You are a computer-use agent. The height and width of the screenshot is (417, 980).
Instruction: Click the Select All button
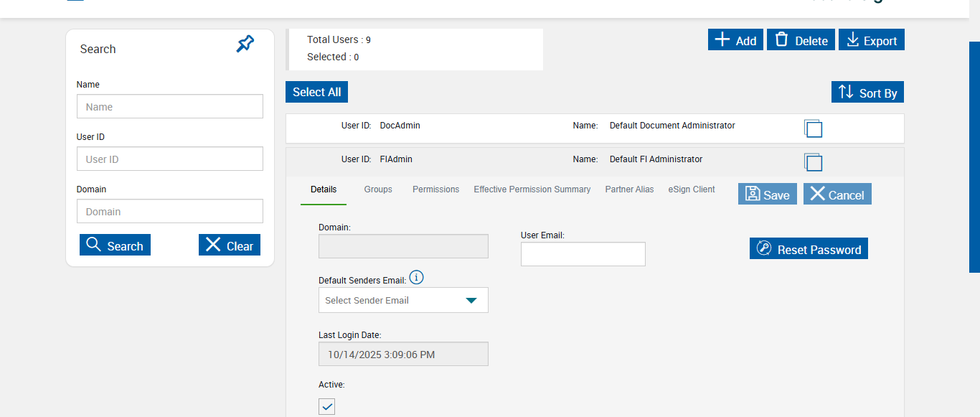coord(316,92)
